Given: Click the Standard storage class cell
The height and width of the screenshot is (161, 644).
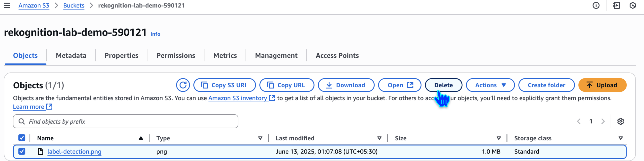Looking at the screenshot, I should 527,151.
